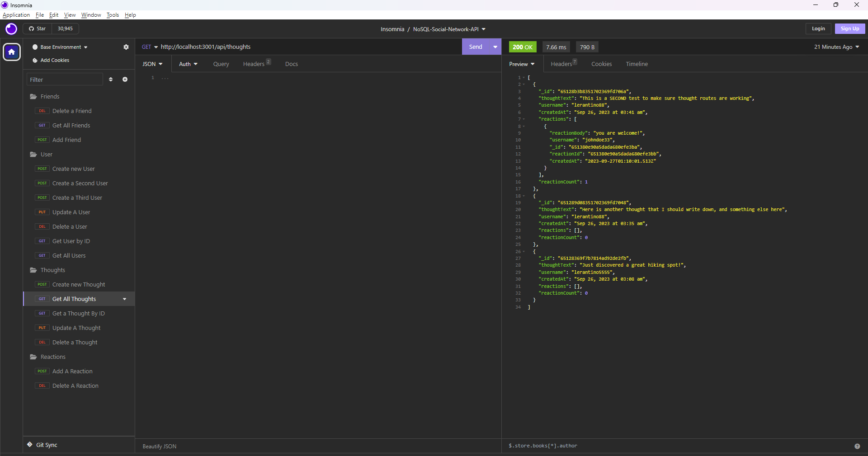
Task: Select the Delete A Reaction request
Action: (x=79, y=386)
